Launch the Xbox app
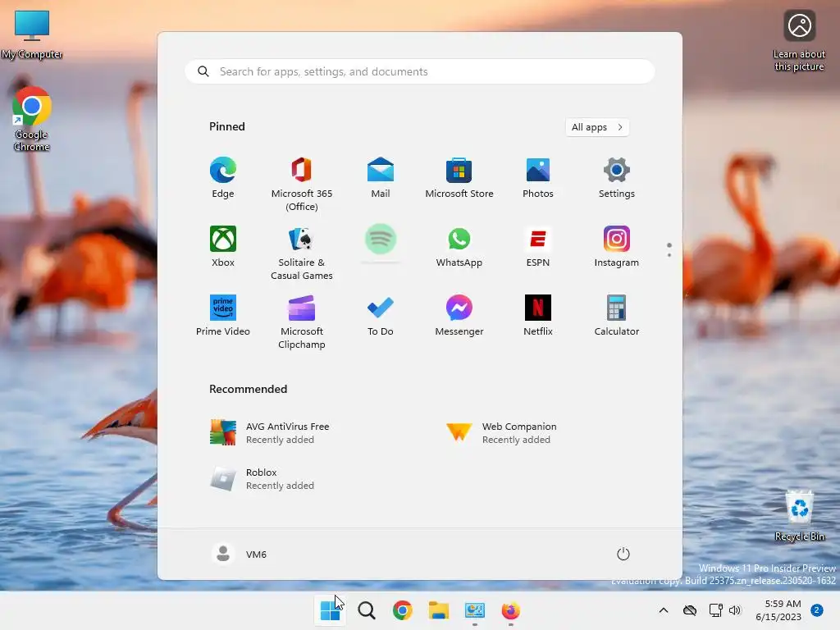This screenshot has height=630, width=840. coord(223,247)
